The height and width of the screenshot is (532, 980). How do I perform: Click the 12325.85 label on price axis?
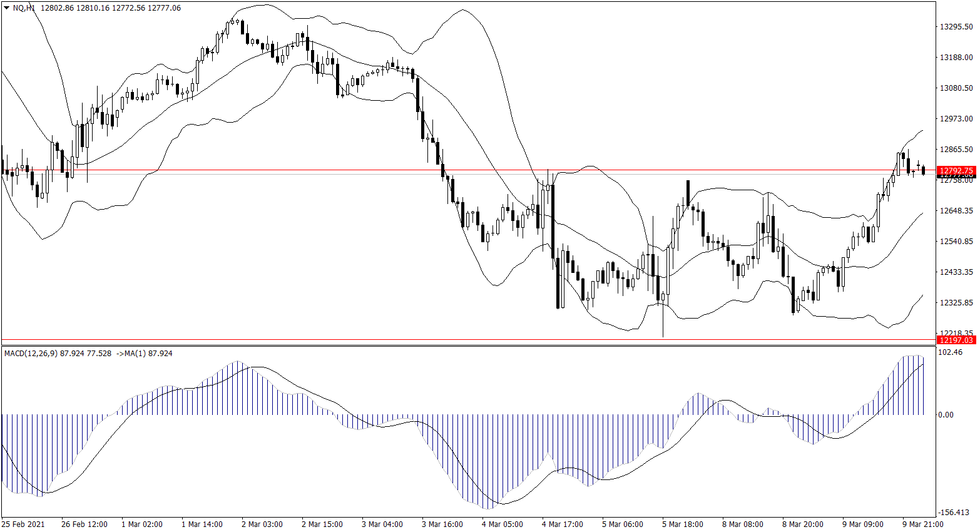956,303
